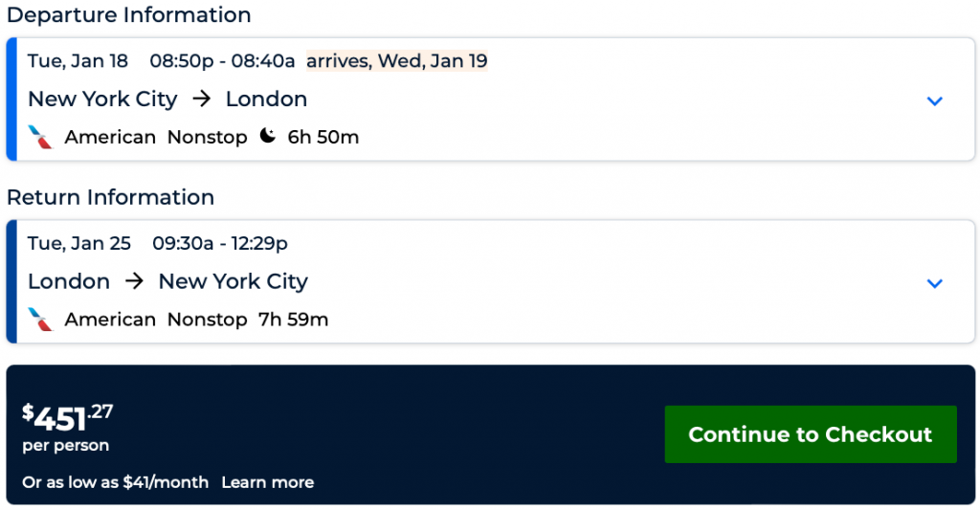Screen dimensions: 980x510
Task: Click 'Or as low as $41/month' text
Action: coord(115,482)
